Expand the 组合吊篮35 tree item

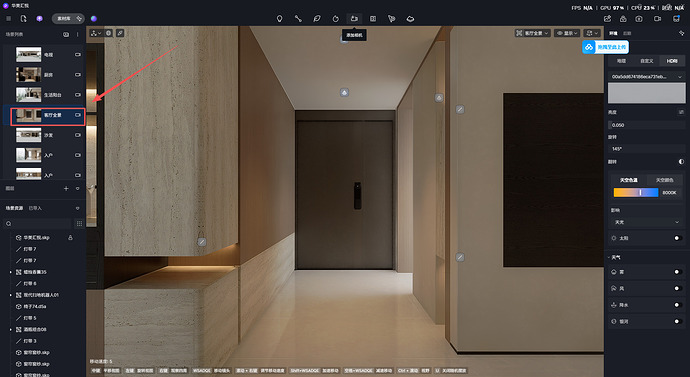click(x=11, y=272)
